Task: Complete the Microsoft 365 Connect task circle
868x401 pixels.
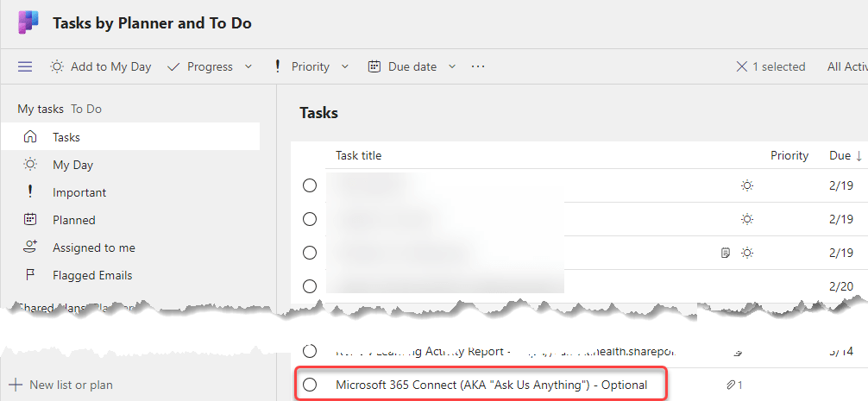Action: pos(310,385)
